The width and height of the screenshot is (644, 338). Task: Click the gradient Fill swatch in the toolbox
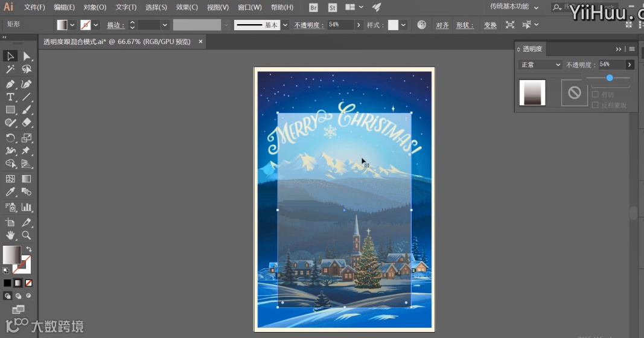pyautogui.click(x=11, y=255)
